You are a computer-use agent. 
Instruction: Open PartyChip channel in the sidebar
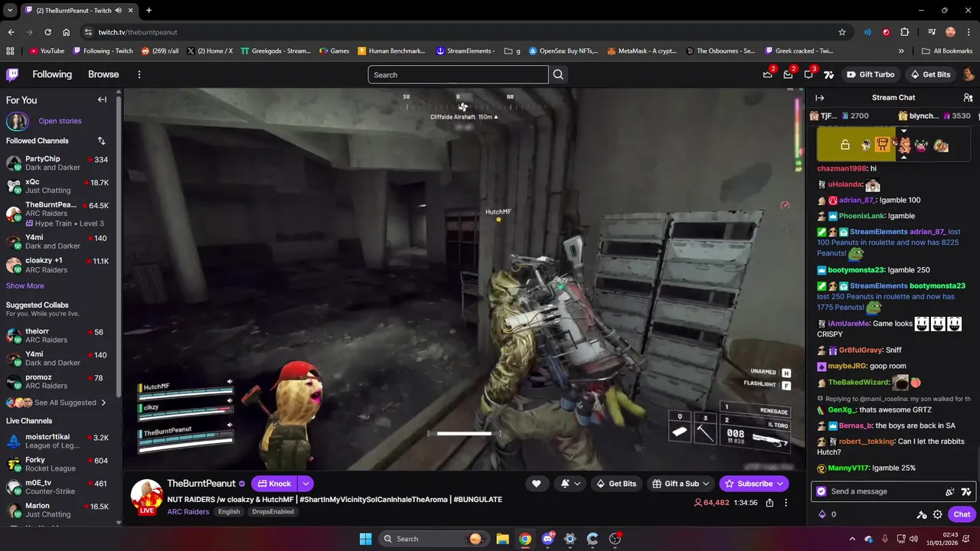58,163
